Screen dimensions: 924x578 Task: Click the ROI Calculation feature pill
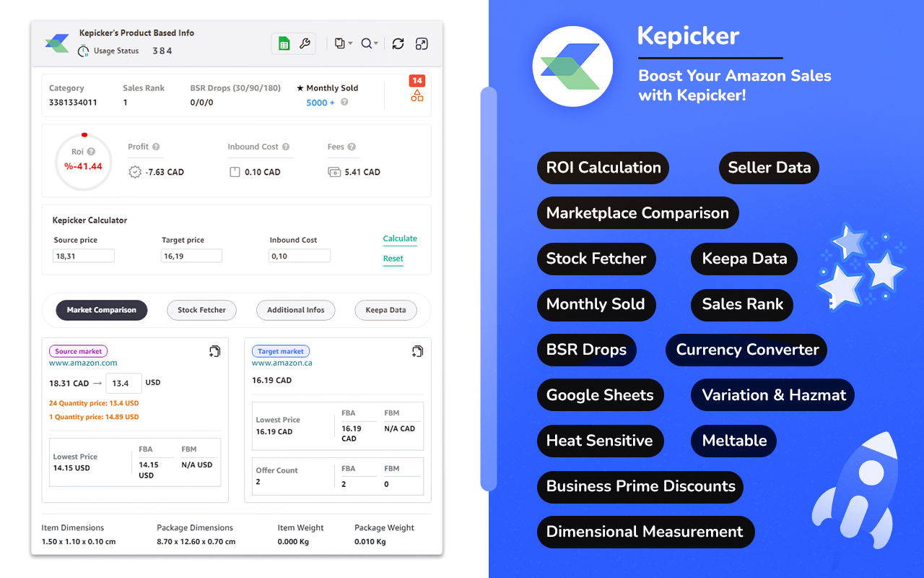[x=603, y=168]
